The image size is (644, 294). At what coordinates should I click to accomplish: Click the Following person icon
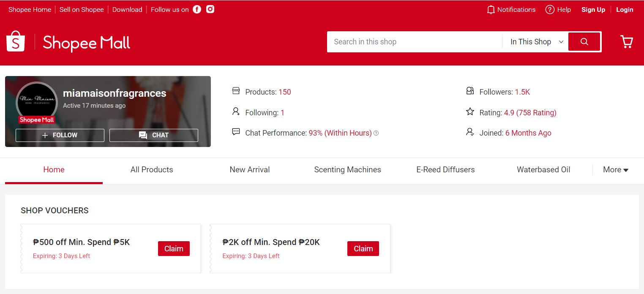pyautogui.click(x=236, y=112)
